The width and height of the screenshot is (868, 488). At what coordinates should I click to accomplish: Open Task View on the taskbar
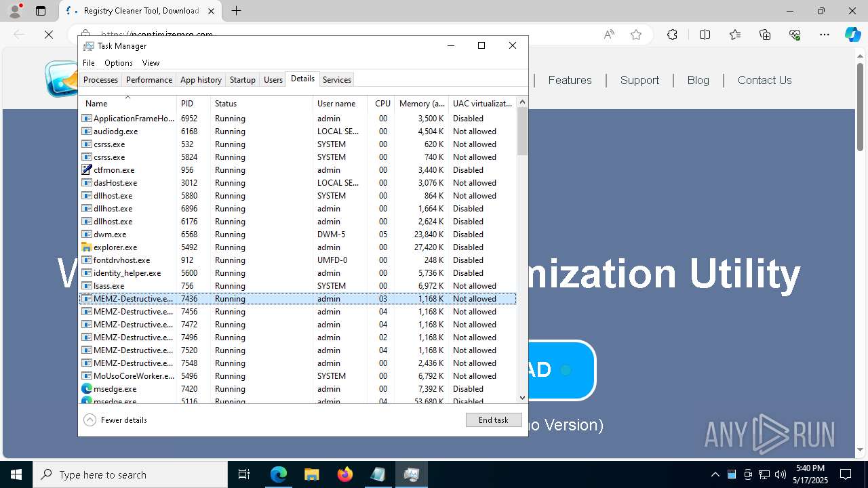click(x=244, y=474)
